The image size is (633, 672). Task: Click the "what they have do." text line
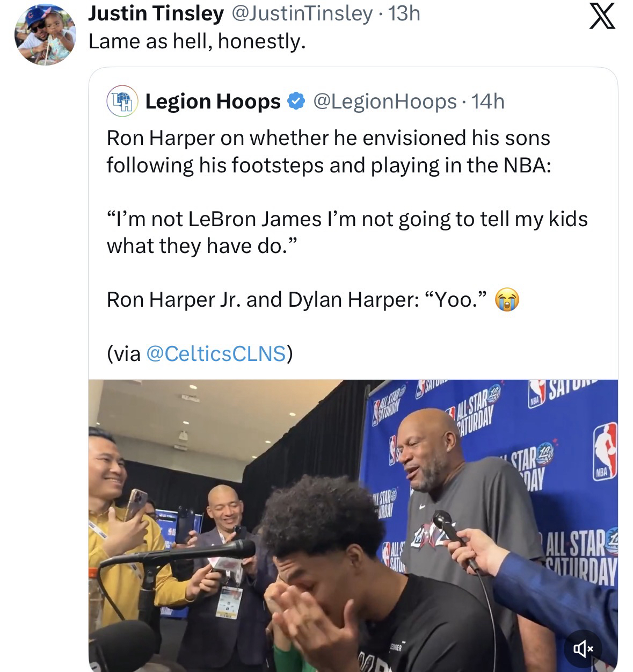[201, 246]
